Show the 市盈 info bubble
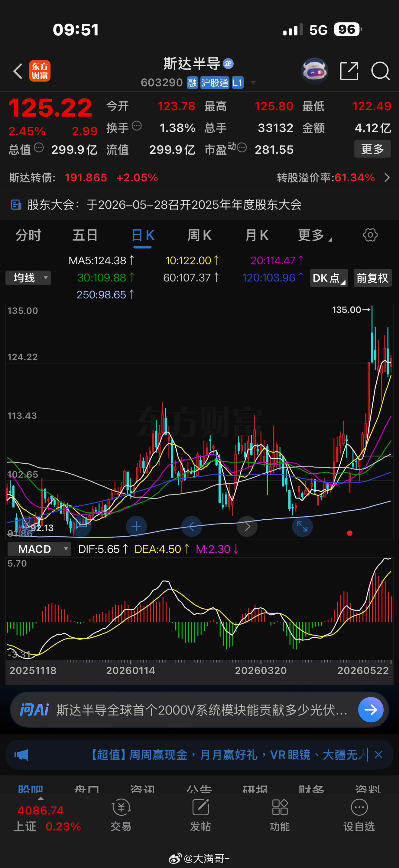 [242, 148]
